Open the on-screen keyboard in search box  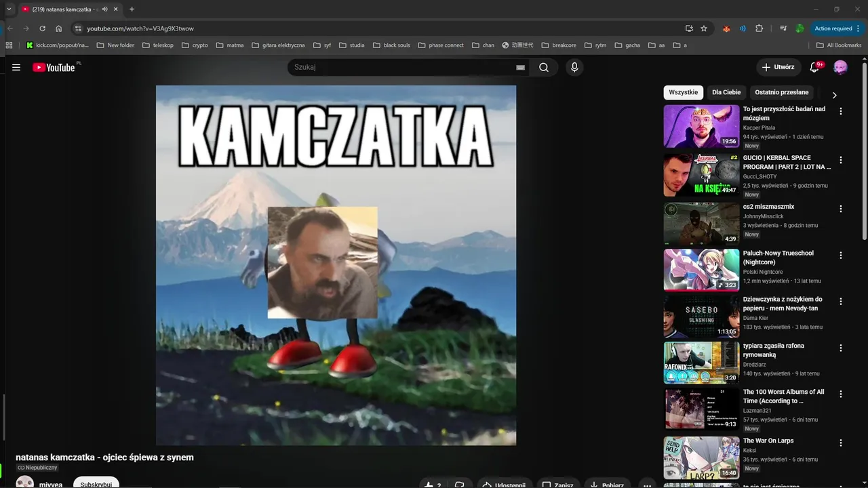click(x=520, y=67)
